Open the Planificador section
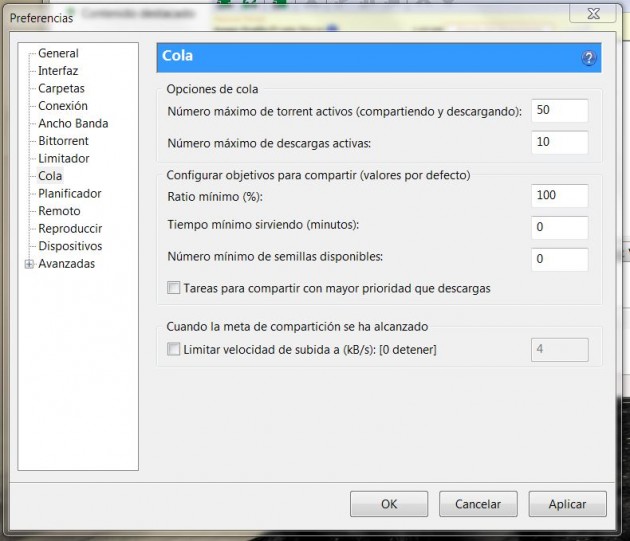The width and height of the screenshot is (630, 541). pyautogui.click(x=69, y=193)
